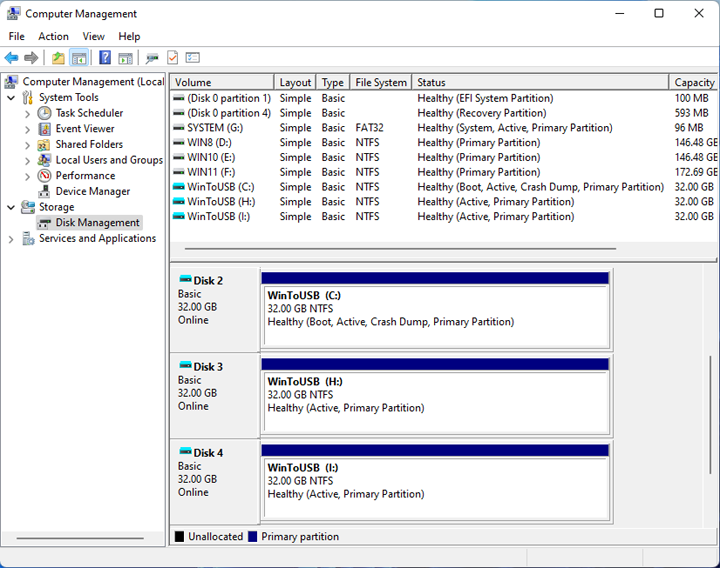Expand the Shared Folders node
The image size is (720, 568).
28,145
